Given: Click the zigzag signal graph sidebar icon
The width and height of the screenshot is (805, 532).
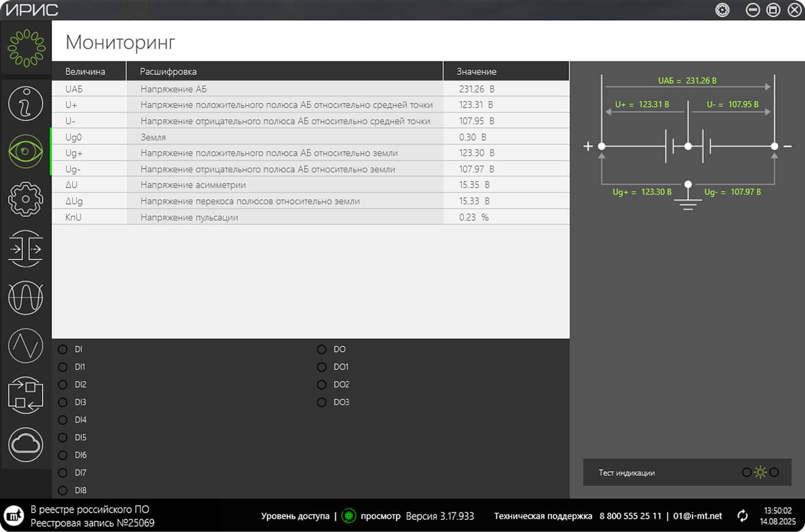Looking at the screenshot, I should point(25,346).
